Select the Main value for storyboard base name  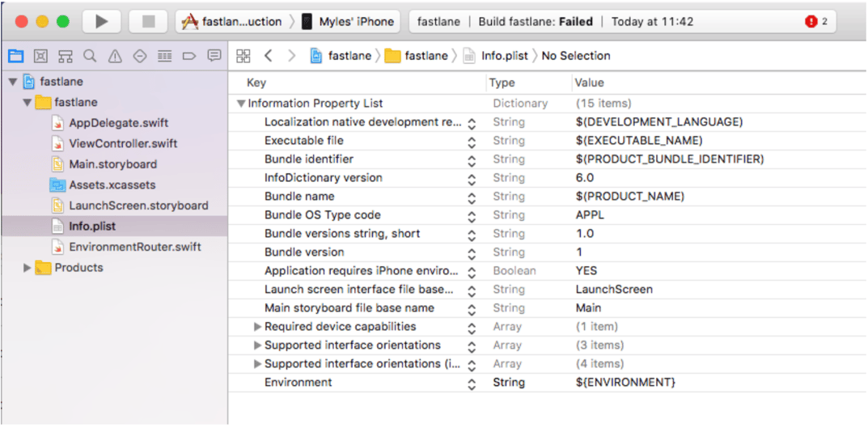tap(588, 307)
